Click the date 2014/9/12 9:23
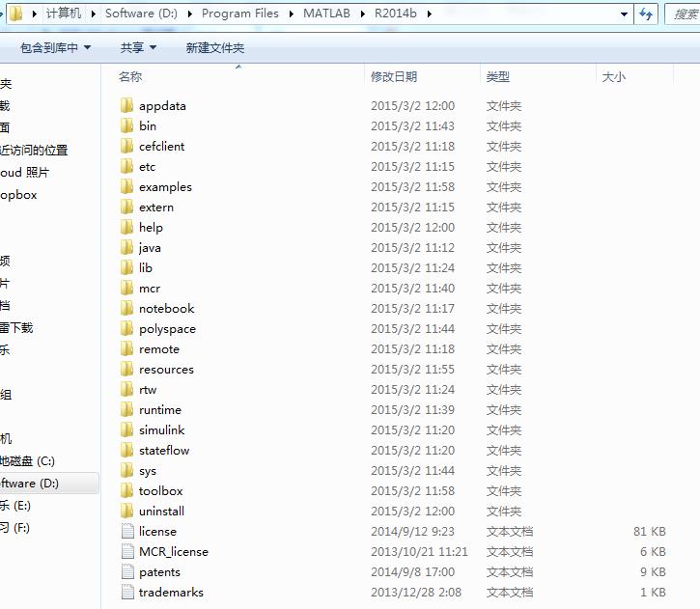 [x=412, y=532]
